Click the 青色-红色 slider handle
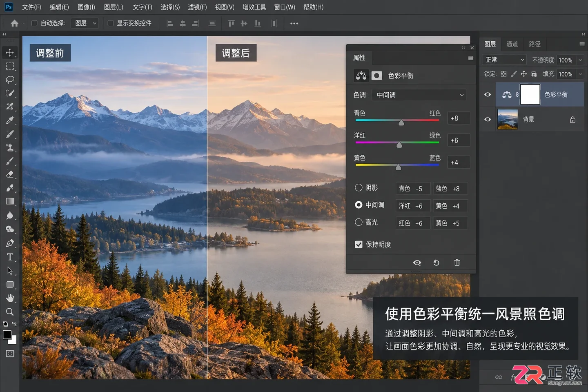This screenshot has height=392, width=588. pyautogui.click(x=401, y=122)
